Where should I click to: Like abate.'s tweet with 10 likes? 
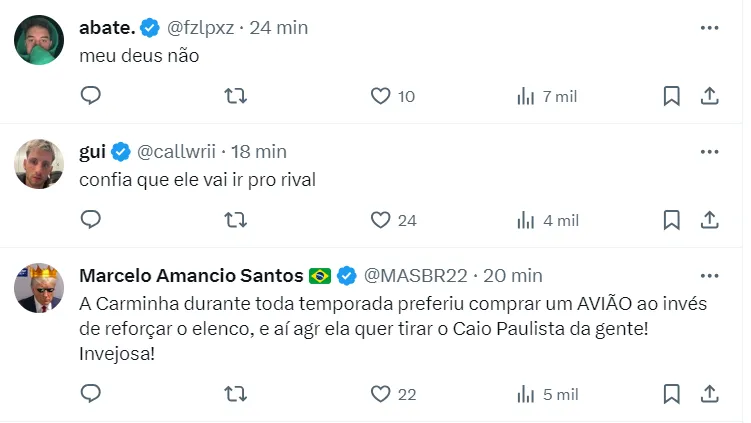[x=380, y=96]
